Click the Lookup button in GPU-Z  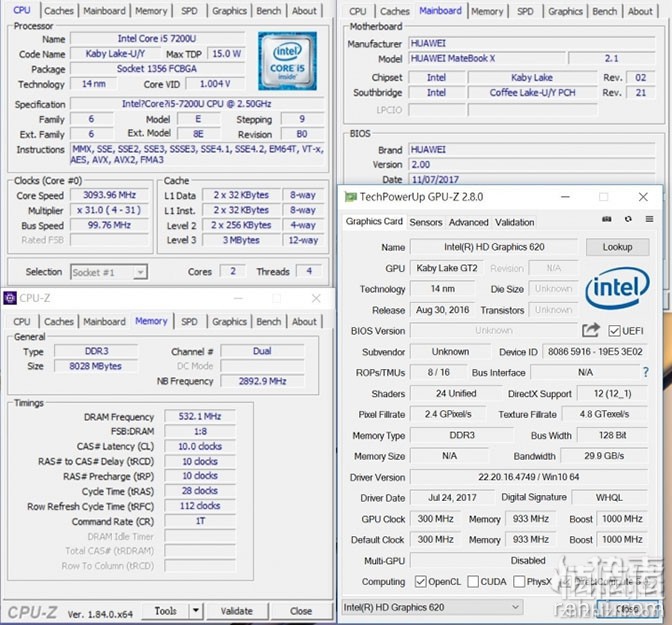point(617,247)
